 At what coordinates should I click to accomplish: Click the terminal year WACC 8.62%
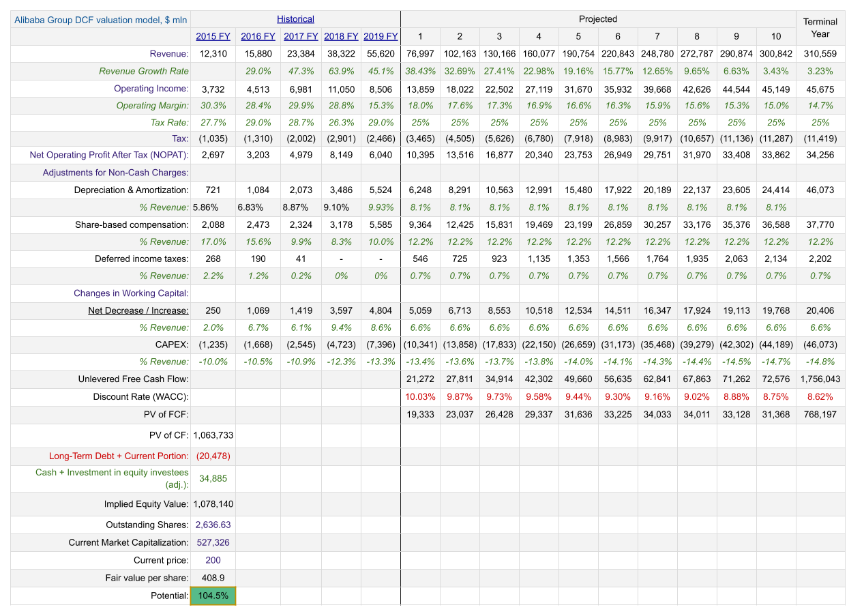(x=820, y=396)
